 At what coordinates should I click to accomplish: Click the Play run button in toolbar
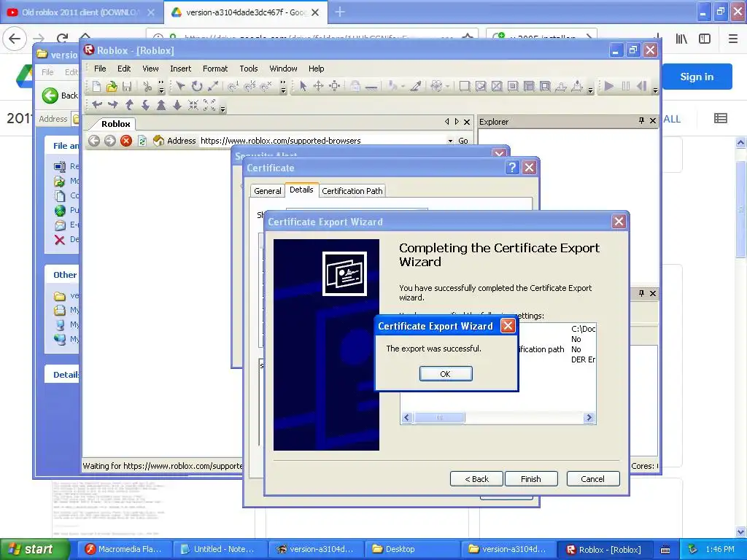click(x=609, y=86)
